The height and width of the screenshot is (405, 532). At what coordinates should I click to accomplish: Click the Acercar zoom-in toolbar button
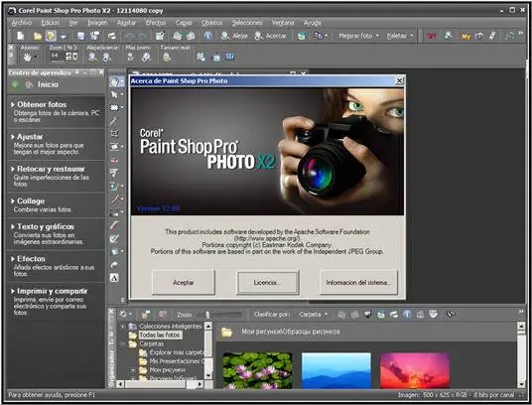point(271,36)
